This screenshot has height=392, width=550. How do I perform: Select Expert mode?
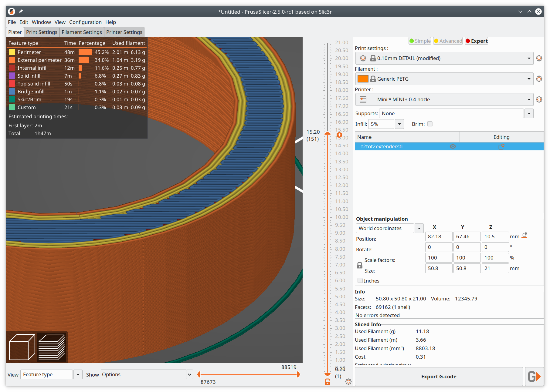[477, 41]
